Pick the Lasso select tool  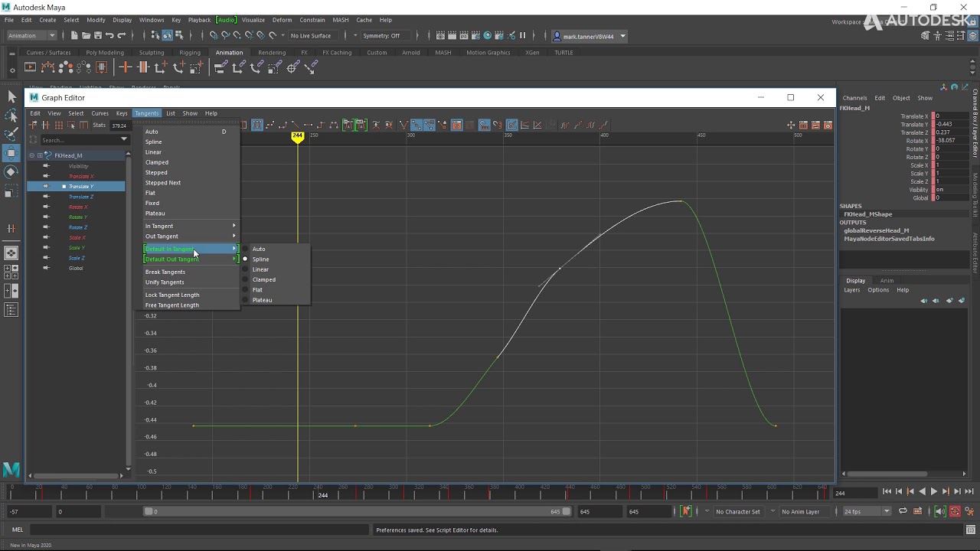[11, 116]
